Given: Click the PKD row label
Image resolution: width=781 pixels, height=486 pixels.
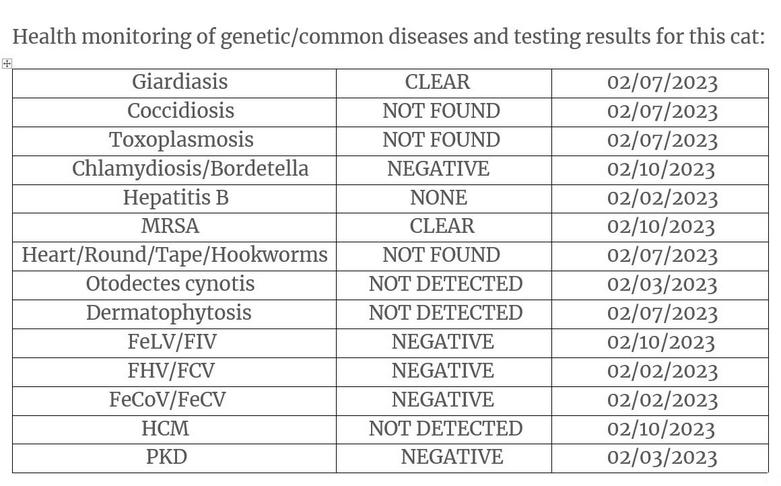Looking at the screenshot, I should 166,458.
